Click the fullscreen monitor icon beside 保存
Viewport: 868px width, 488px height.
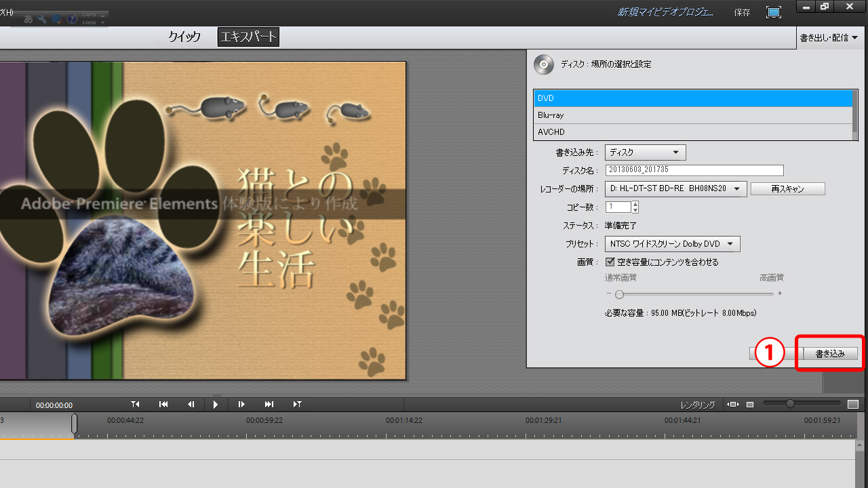773,12
